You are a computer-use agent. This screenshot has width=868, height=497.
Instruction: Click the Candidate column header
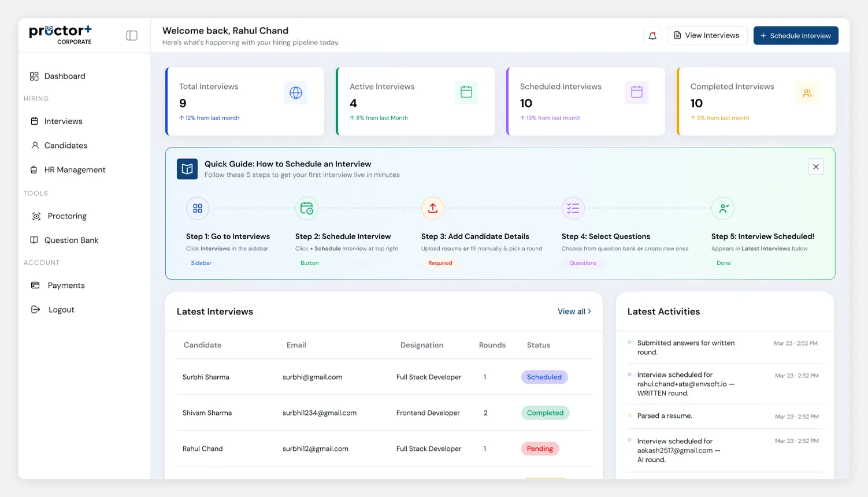coord(202,345)
